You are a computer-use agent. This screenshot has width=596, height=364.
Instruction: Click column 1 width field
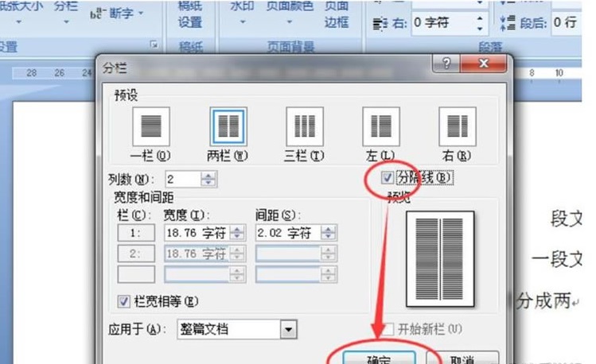pyautogui.click(x=197, y=233)
